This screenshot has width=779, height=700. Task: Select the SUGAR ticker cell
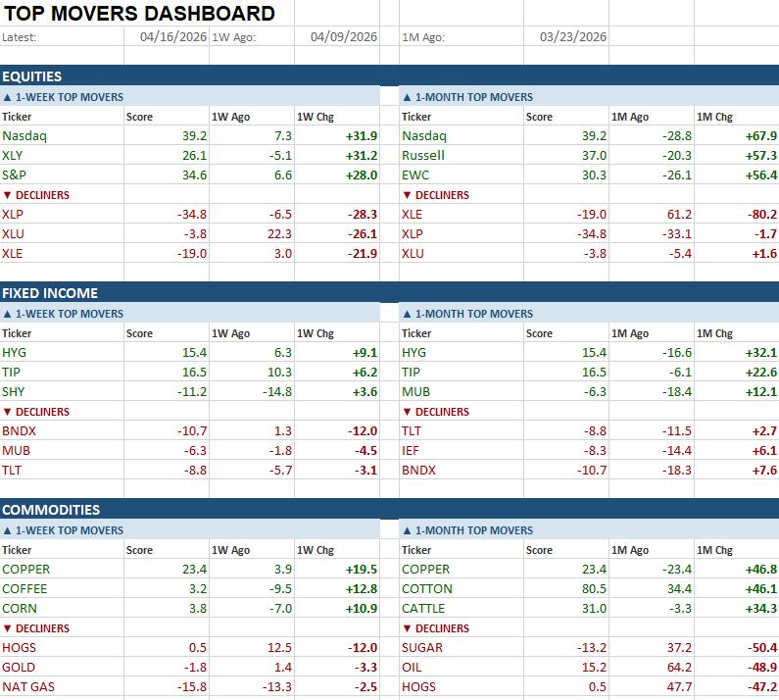pyautogui.click(x=462, y=648)
